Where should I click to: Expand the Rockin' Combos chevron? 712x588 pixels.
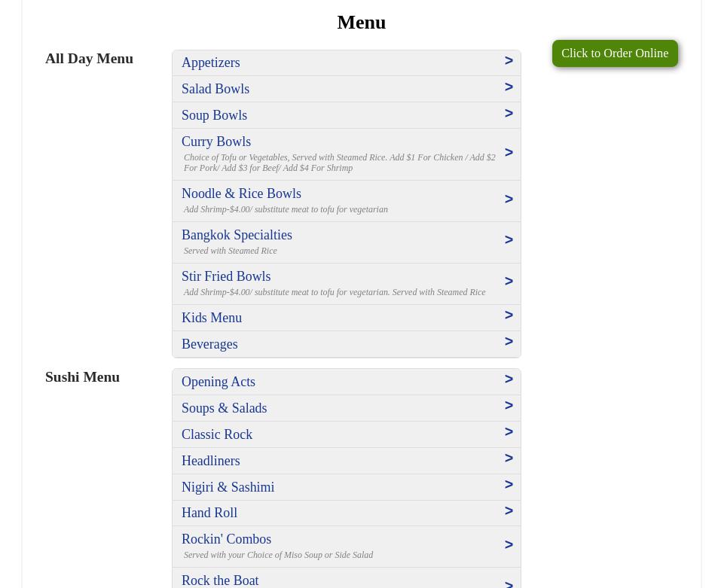509,545
